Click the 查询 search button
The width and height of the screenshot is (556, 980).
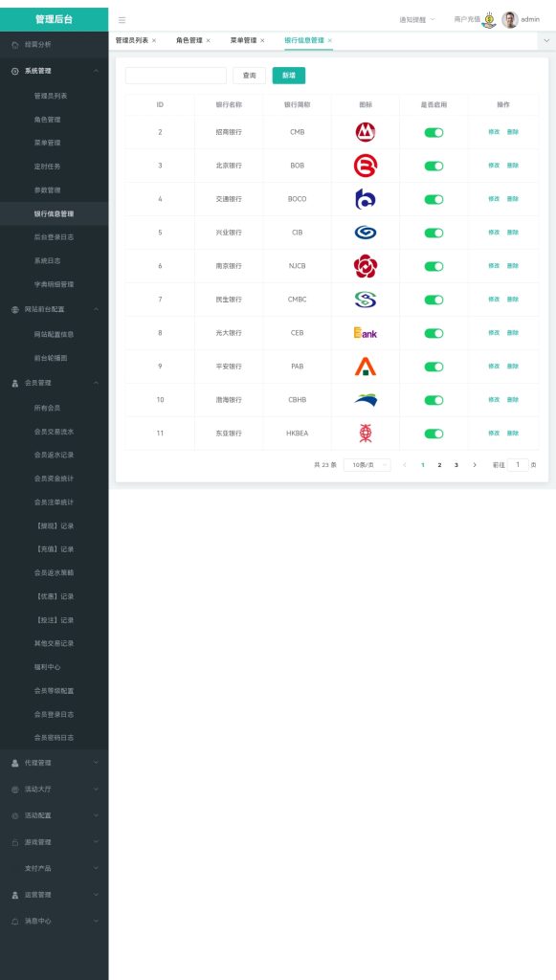(249, 76)
